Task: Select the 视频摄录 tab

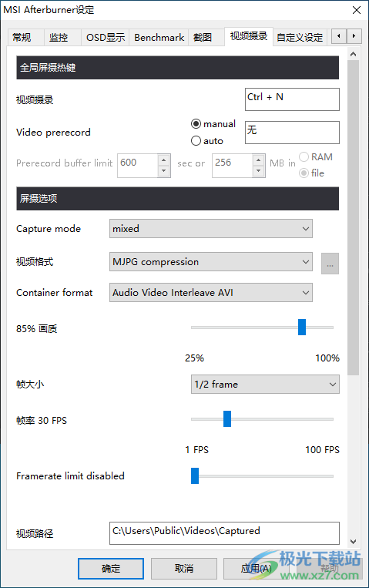Action: point(249,36)
